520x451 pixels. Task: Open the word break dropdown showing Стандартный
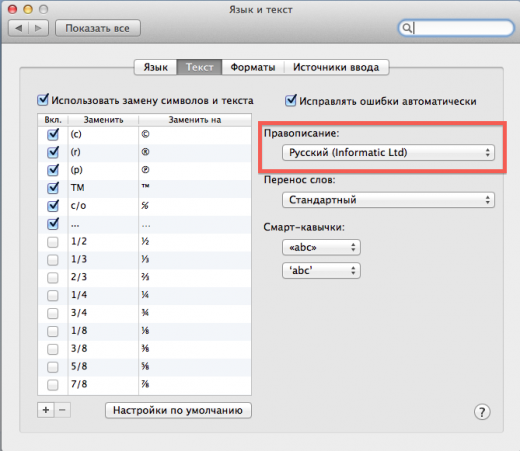pyautogui.click(x=388, y=200)
